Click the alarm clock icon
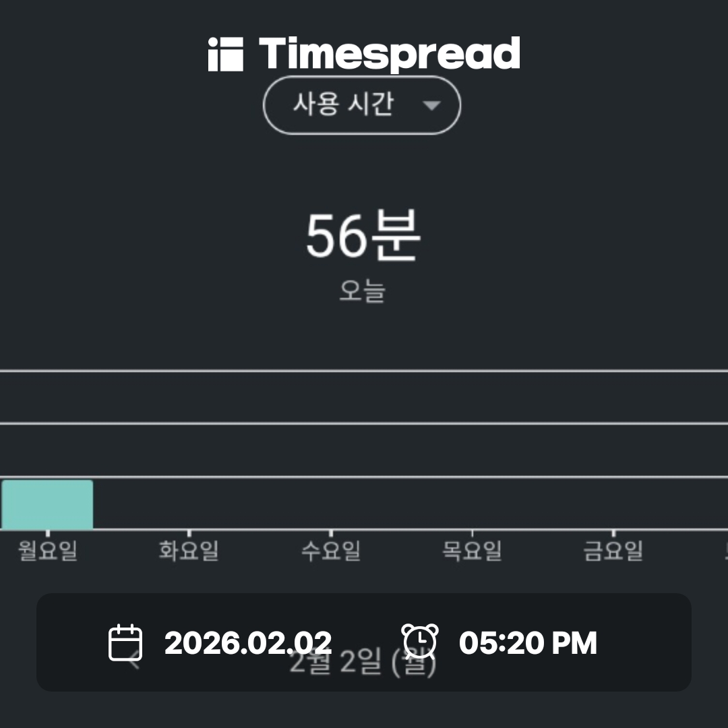Image resolution: width=728 pixels, height=728 pixels. pyautogui.click(x=419, y=641)
